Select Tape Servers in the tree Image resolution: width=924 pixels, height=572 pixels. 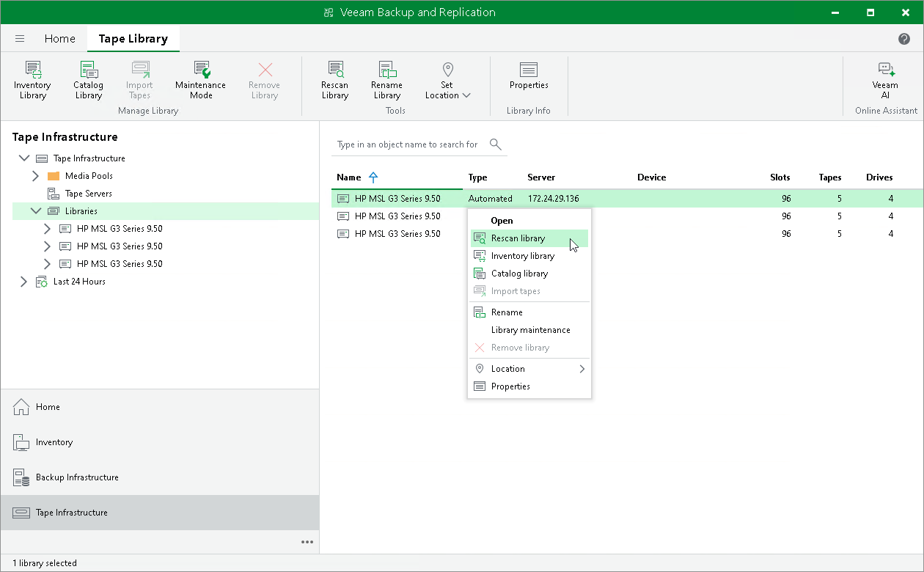[x=88, y=194]
